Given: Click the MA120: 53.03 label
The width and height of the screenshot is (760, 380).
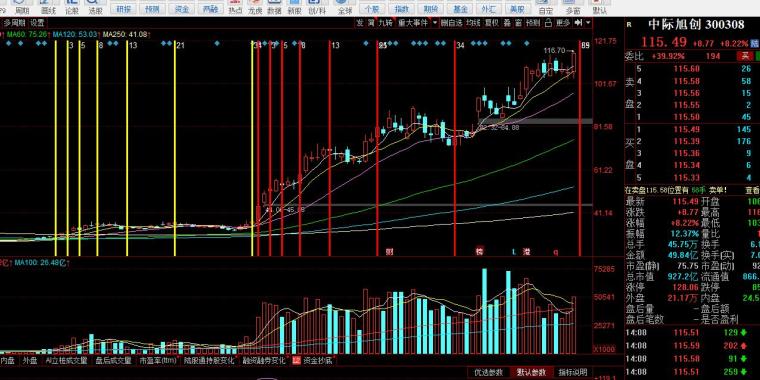Looking at the screenshot, I should 75,34.
